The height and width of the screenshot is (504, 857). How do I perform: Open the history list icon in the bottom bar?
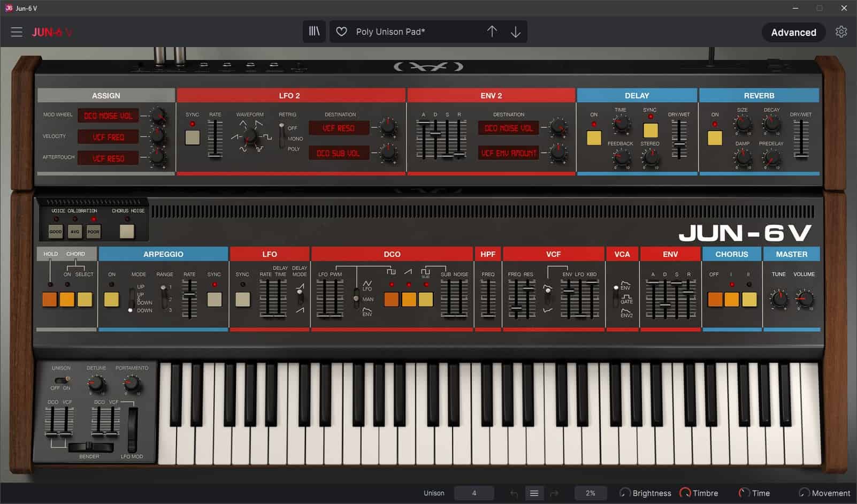[x=534, y=493]
